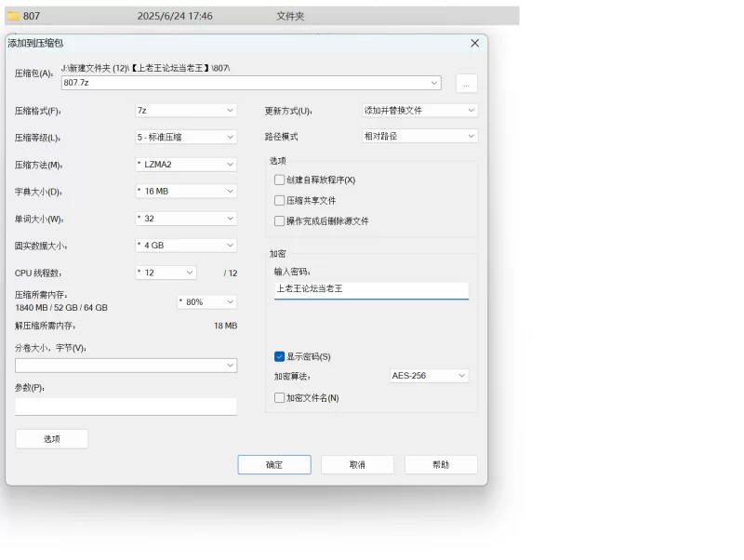Open the 压缩方法 LZMA2 dropdown
Image resolution: width=744 pixels, height=560 pixels.
click(185, 165)
